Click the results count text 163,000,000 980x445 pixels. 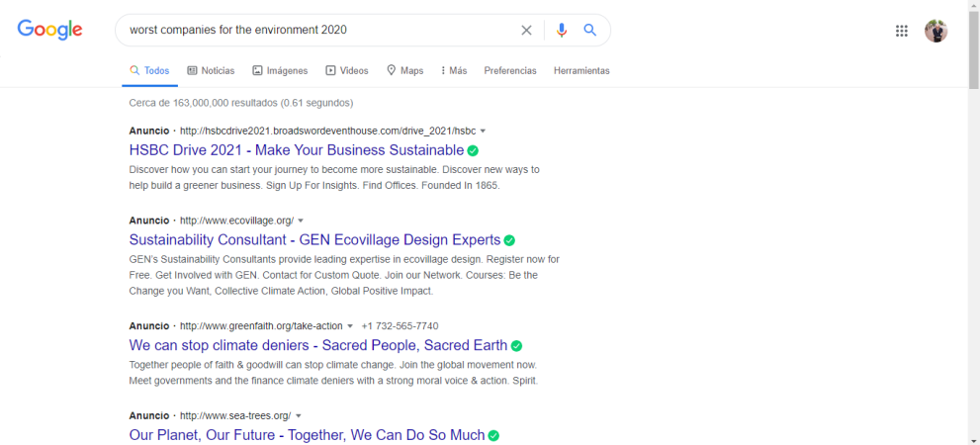(x=243, y=103)
